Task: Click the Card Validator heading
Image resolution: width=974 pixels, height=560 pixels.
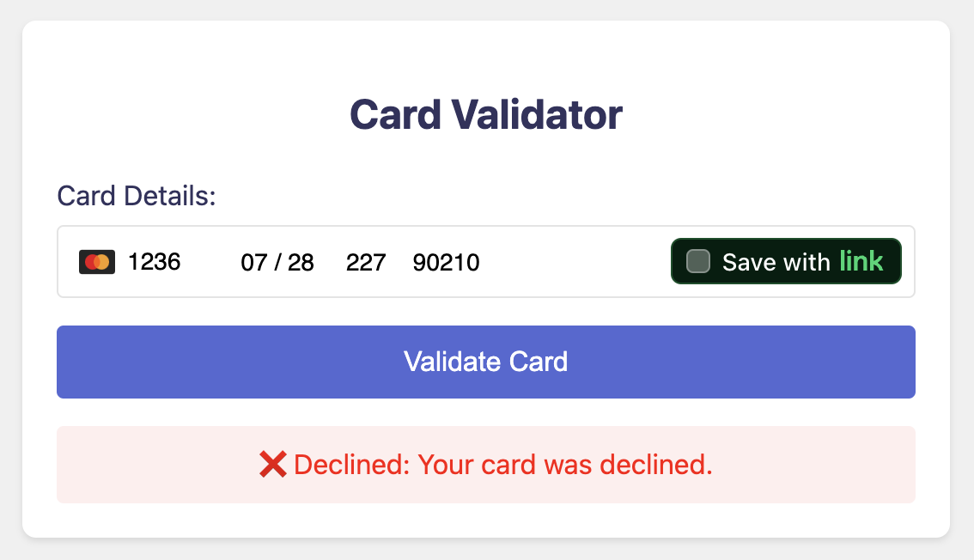Action: (486, 114)
